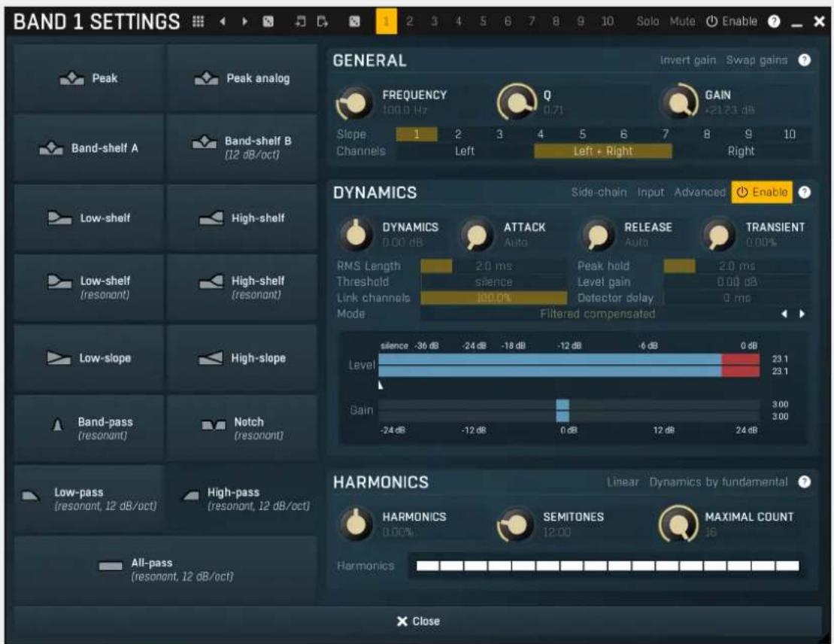The image size is (834, 644).
Task: Select the High-slope filter
Action: click(242, 358)
